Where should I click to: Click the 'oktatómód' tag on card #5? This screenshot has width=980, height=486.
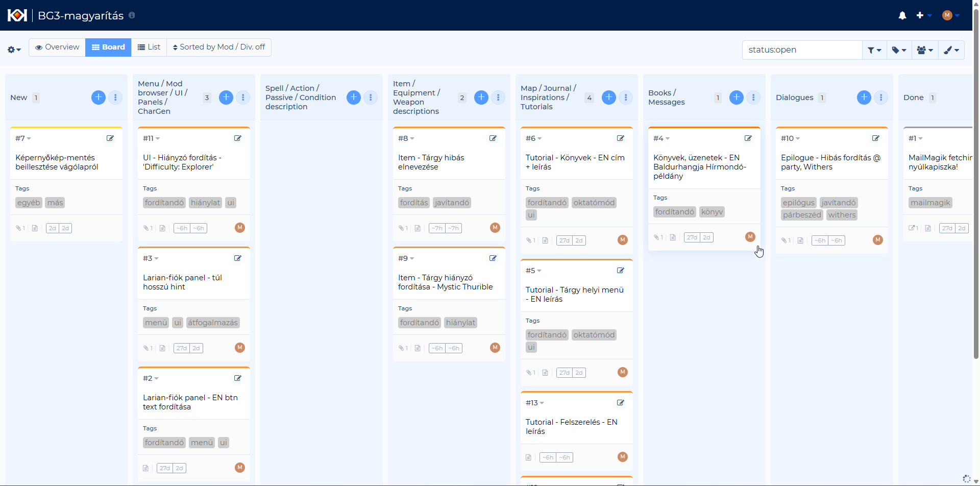pos(594,335)
